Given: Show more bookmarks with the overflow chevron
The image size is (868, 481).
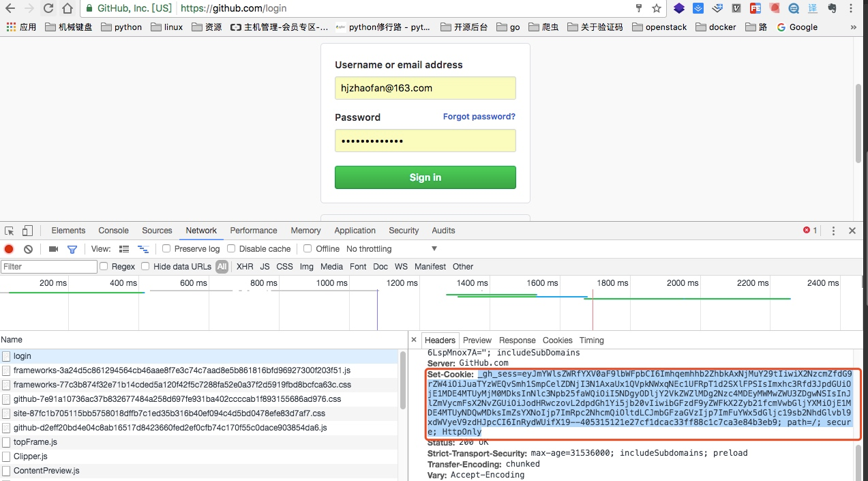Looking at the screenshot, I should 854,27.
